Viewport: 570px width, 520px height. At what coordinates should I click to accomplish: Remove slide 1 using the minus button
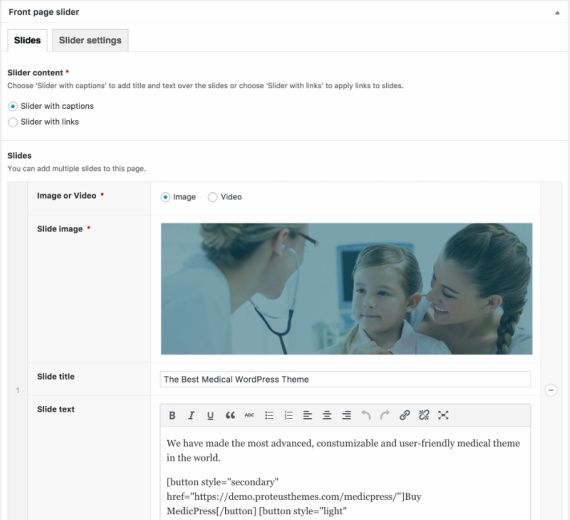[551, 390]
